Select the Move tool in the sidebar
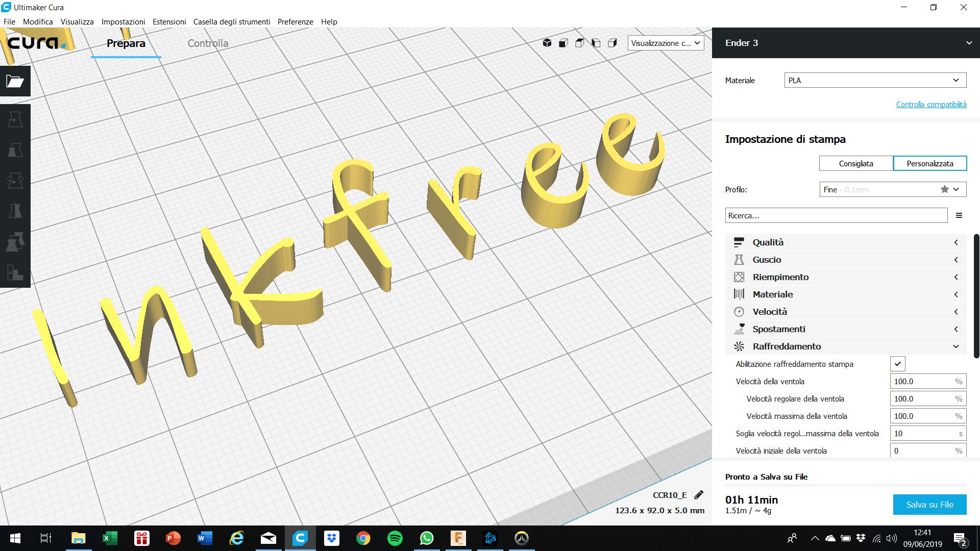This screenshot has width=980, height=551. [15, 119]
